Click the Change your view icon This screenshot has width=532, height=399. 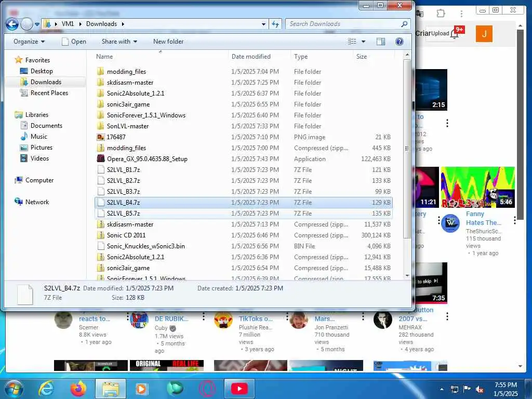pos(352,42)
